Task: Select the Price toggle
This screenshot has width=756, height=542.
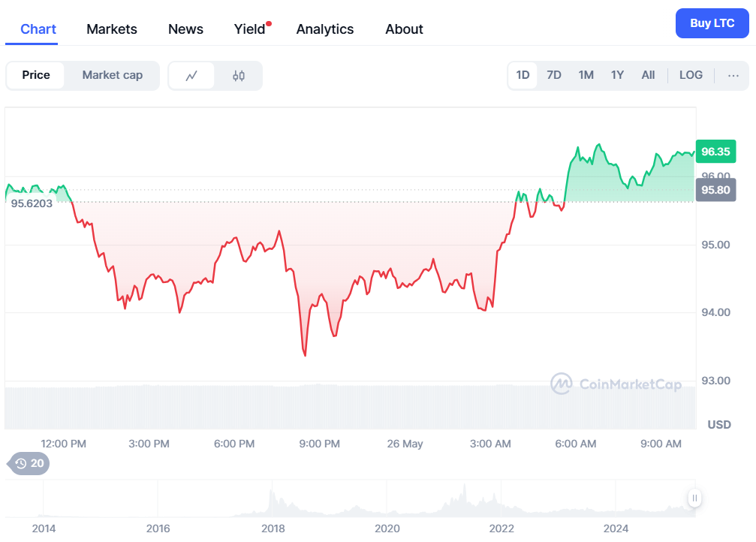Action: [36, 75]
